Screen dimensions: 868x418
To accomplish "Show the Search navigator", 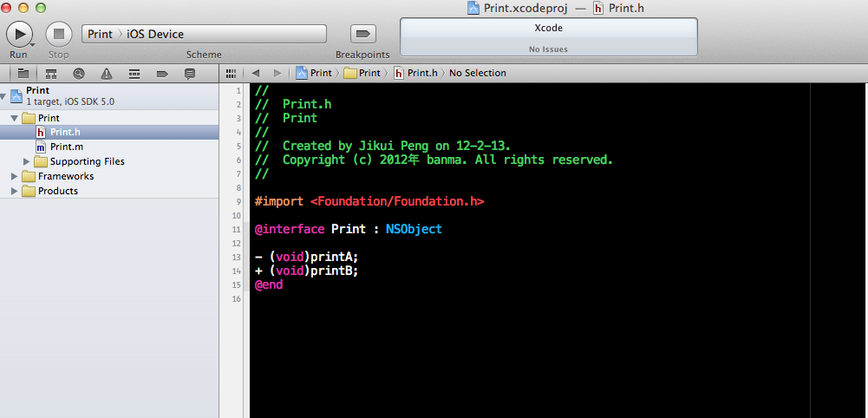I will [79, 73].
